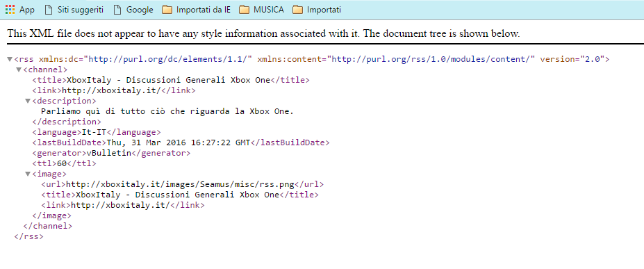This screenshot has width=644, height=269.
Task: Click the closing </channel> tag
Action: point(48,226)
